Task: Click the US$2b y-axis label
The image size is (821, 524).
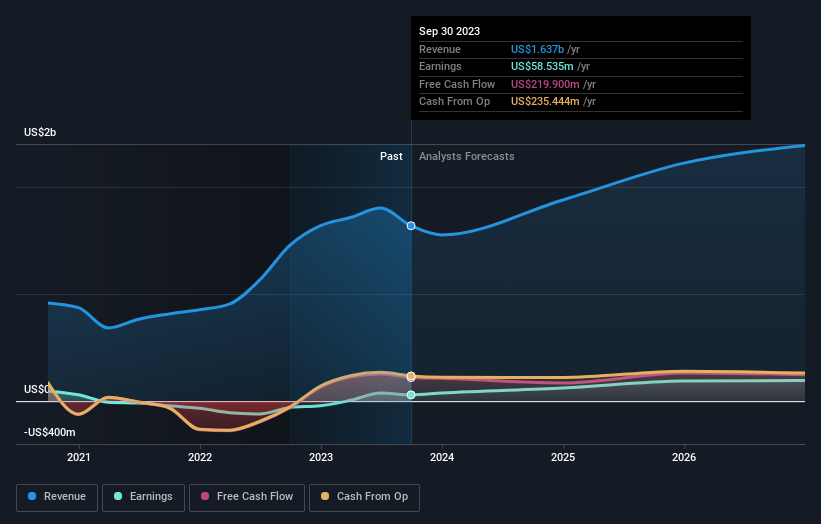Action: pos(40,132)
